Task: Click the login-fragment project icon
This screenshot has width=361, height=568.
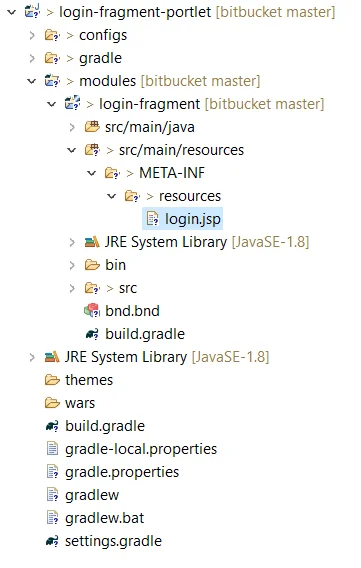Action: coord(72,104)
